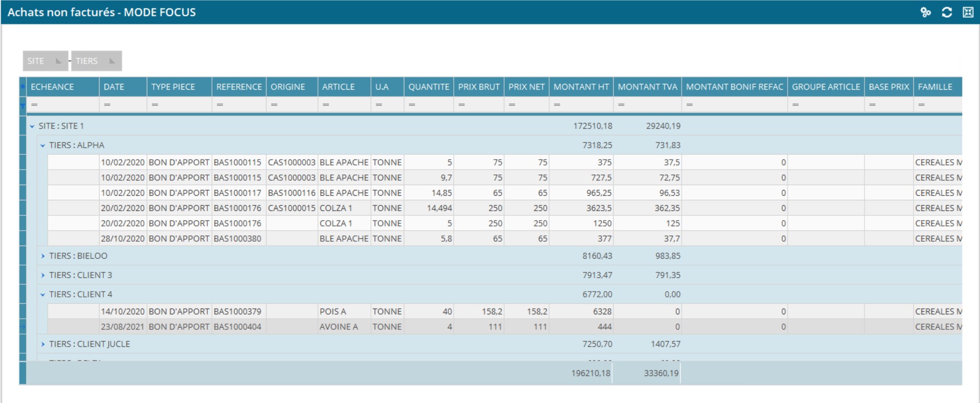This screenshot has width=980, height=403.
Task: Click the blue dot in the grid header corner
Action: tap(23, 86)
